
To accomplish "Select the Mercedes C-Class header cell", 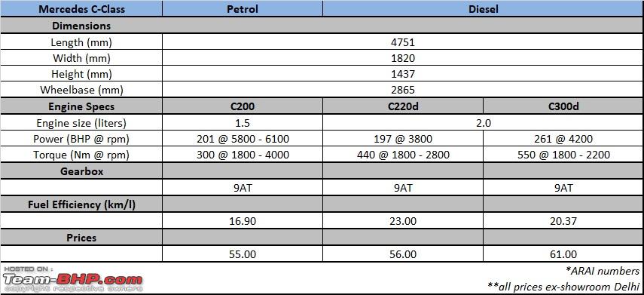I will (x=81, y=9).
